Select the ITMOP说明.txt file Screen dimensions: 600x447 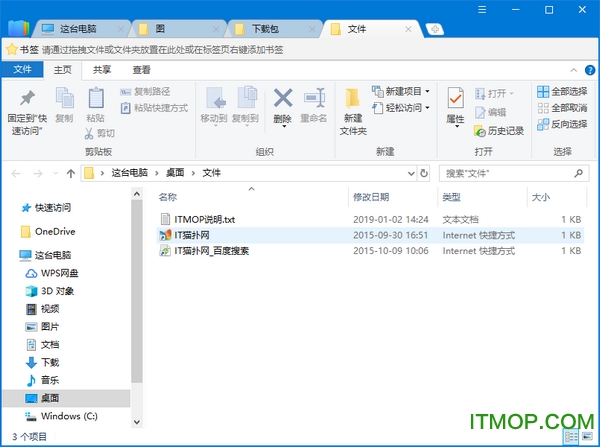pos(370,219)
